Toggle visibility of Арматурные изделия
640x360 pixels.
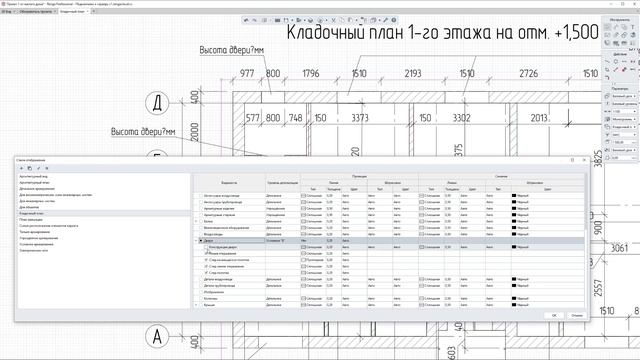200,209
